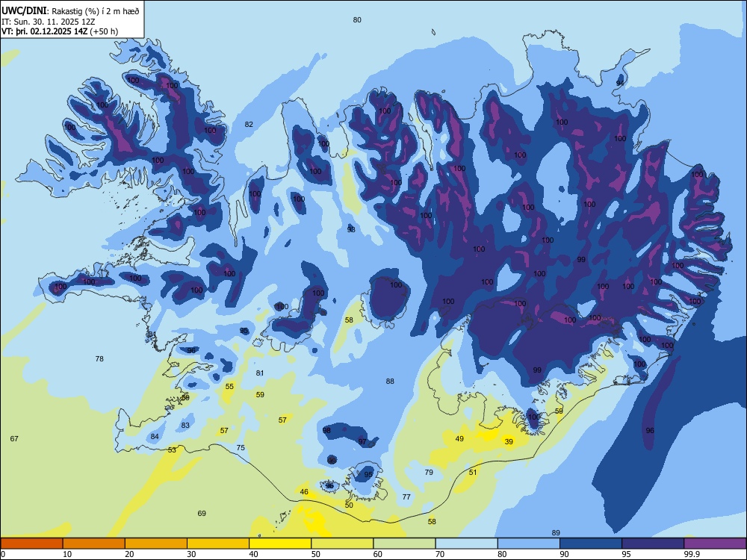747x560 pixels.
Task: Click the '46' humidity value on the map
Action: coord(304,492)
